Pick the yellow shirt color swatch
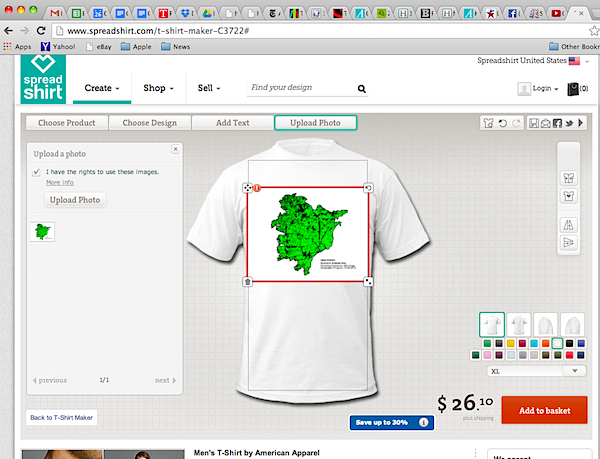The image size is (600, 459). click(x=510, y=345)
